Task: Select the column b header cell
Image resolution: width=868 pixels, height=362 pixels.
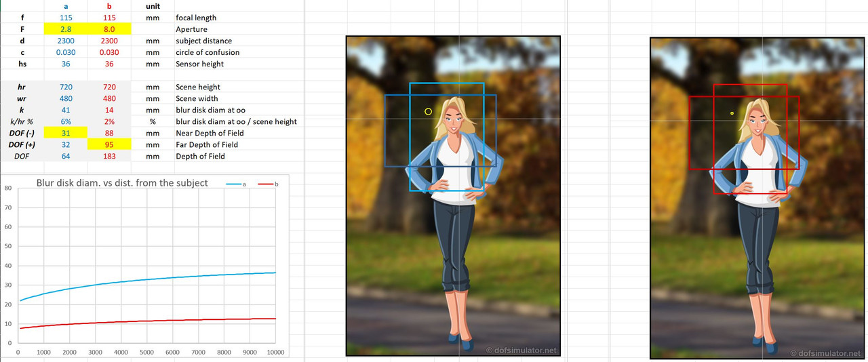Action: coord(109,5)
